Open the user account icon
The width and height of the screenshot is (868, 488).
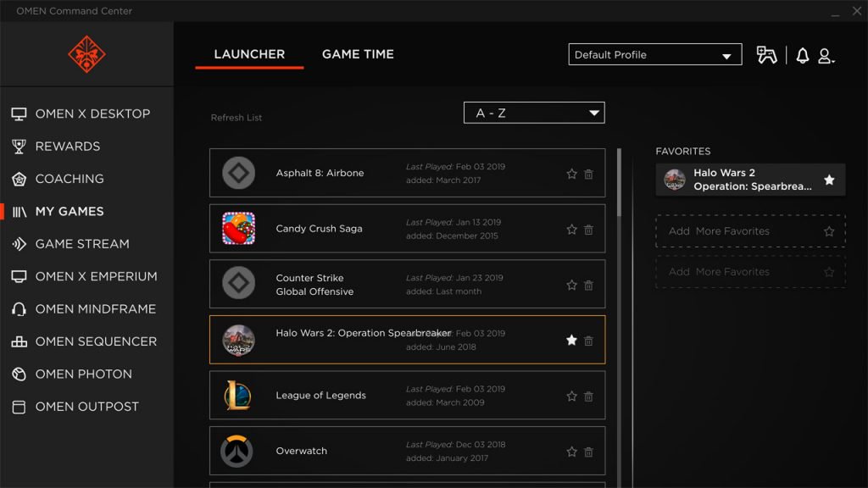[826, 56]
